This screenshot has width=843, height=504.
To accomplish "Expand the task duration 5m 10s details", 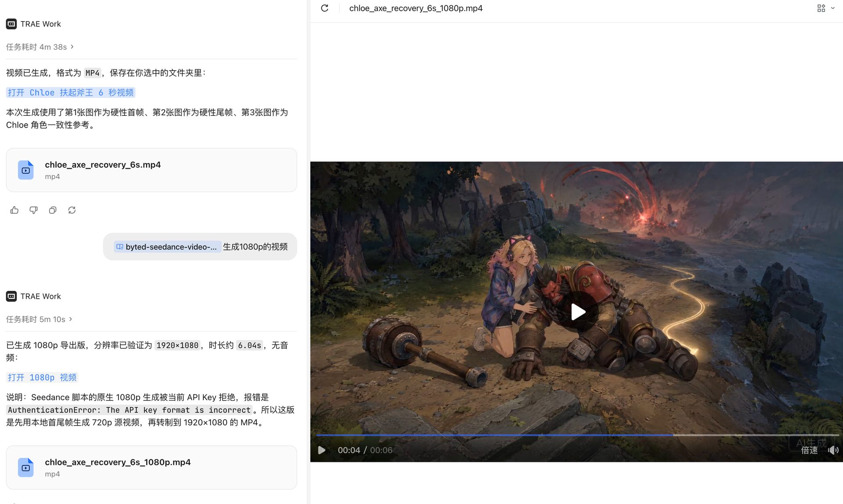I will click(x=39, y=319).
